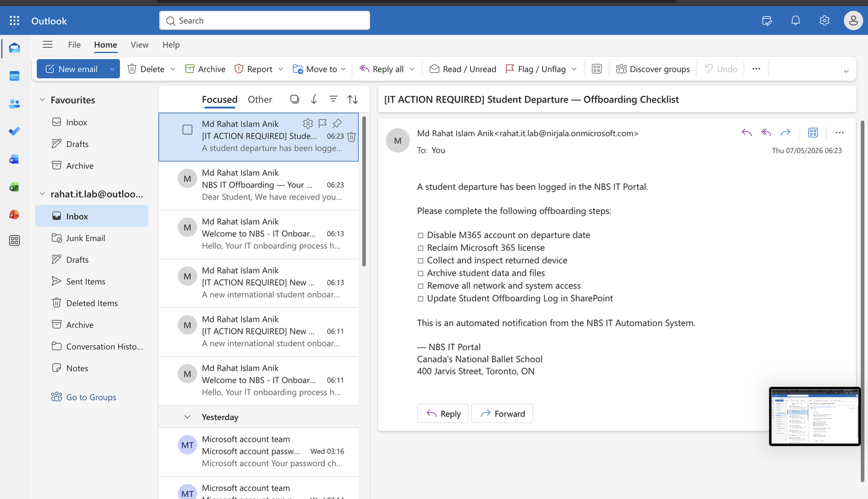Viewport: 868px width, 499px height.
Task: Expand the ribbon with chevron
Action: click(846, 71)
